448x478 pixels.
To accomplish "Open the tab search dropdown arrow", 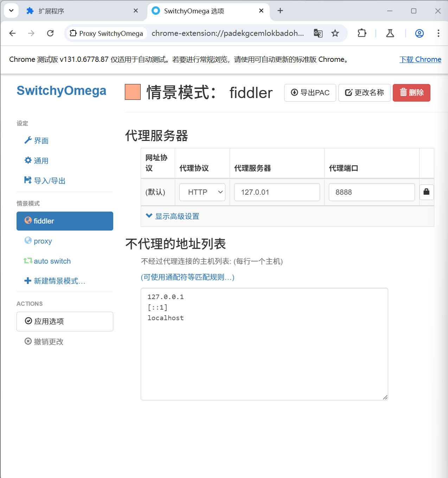I will point(11,11).
